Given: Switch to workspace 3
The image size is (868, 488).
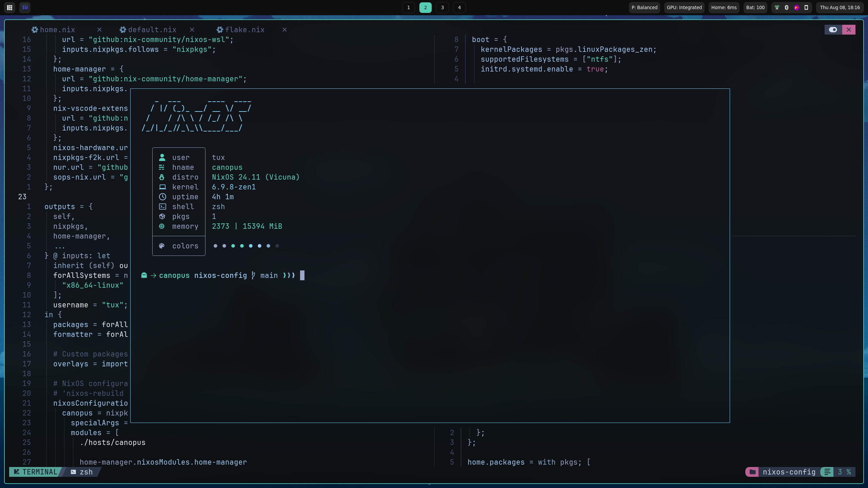Looking at the screenshot, I should click(x=442, y=7).
